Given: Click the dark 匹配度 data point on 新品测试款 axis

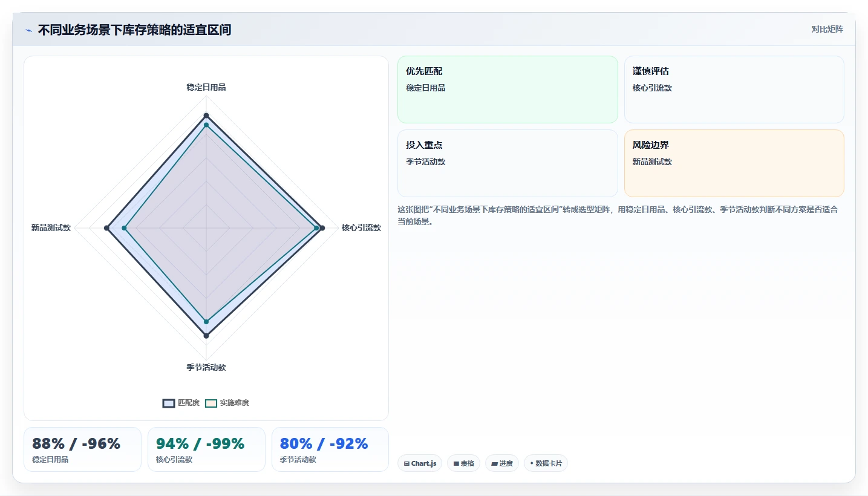Looking at the screenshot, I should point(106,228).
